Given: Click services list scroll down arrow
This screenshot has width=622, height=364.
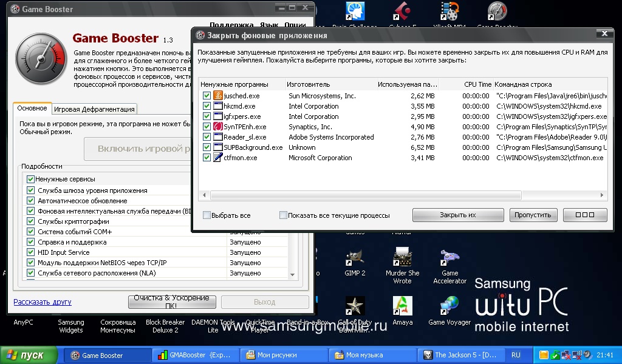Looking at the screenshot, I should tap(292, 274).
